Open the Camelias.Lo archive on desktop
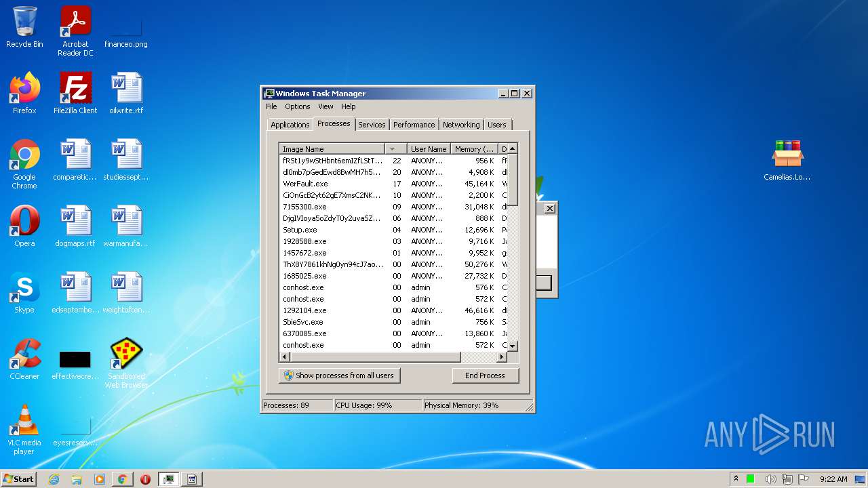868x488 pixels. [x=787, y=160]
